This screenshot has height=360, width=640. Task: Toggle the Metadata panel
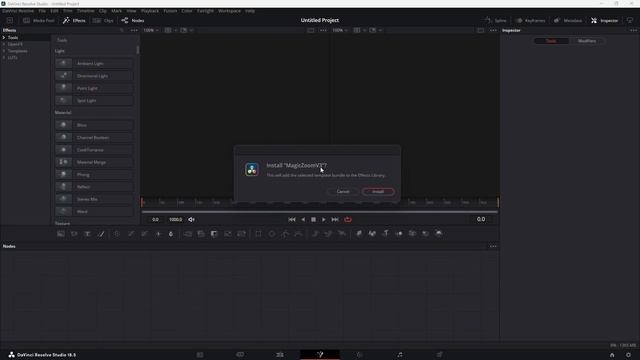point(568,20)
